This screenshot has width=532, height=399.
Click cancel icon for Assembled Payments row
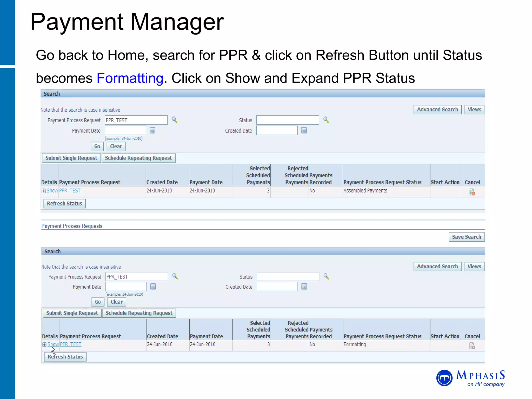[472, 192]
